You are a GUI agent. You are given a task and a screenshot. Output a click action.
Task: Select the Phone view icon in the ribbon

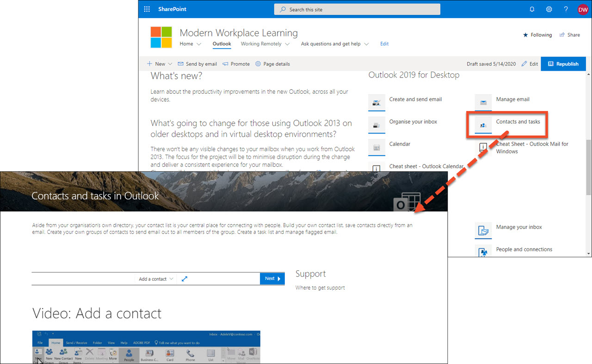(190, 353)
